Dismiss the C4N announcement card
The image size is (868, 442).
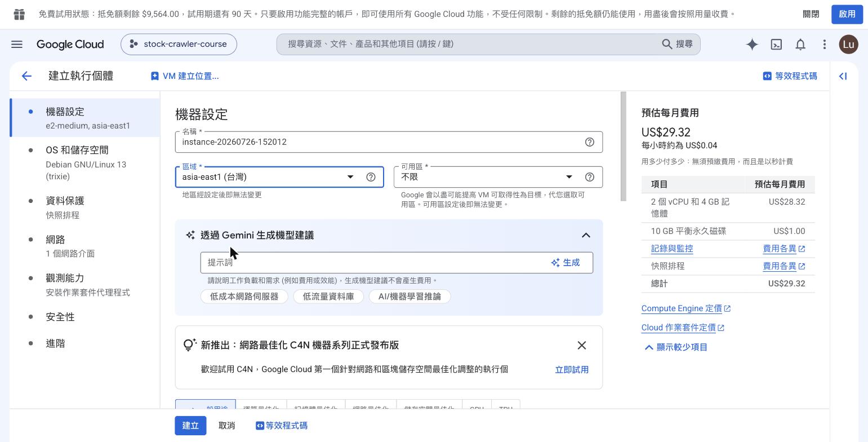pyautogui.click(x=582, y=345)
